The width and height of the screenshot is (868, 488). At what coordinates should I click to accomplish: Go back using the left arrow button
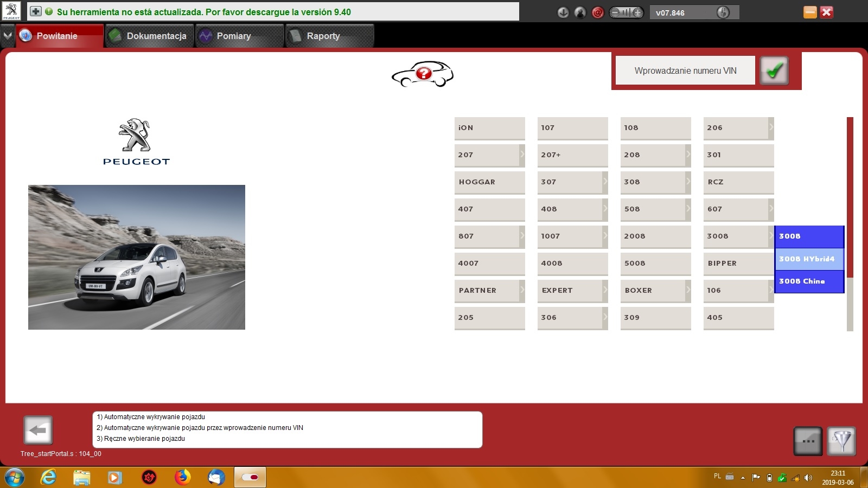pyautogui.click(x=38, y=431)
